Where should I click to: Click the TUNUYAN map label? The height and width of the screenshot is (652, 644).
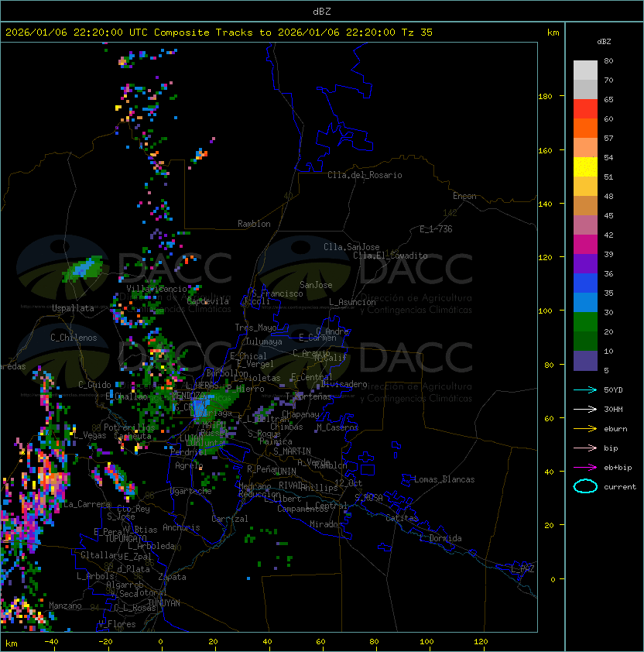(164, 603)
